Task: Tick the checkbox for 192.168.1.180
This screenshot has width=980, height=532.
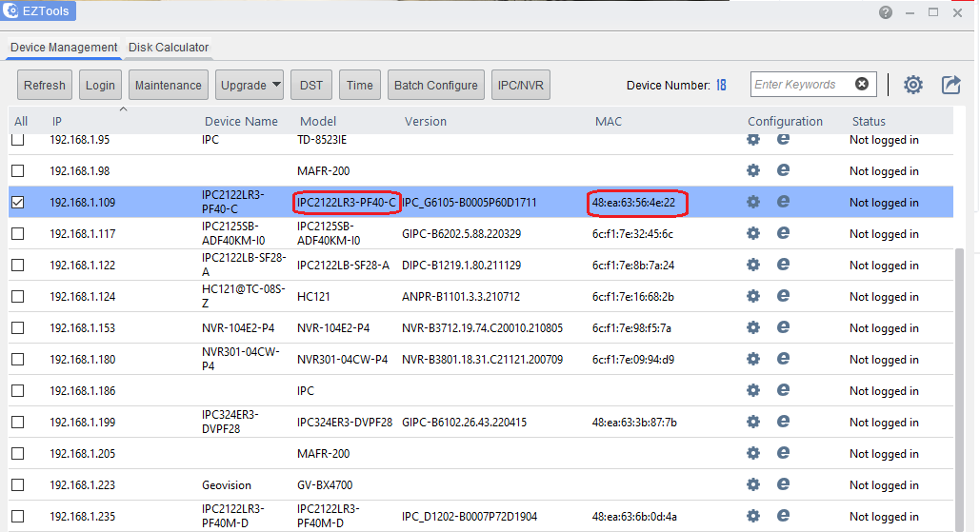Action: (18, 359)
